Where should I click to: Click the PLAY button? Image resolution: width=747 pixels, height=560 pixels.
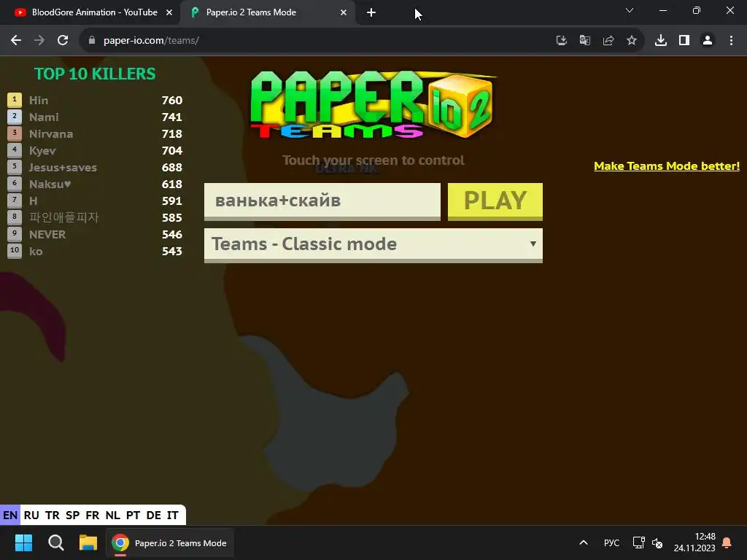point(495,201)
